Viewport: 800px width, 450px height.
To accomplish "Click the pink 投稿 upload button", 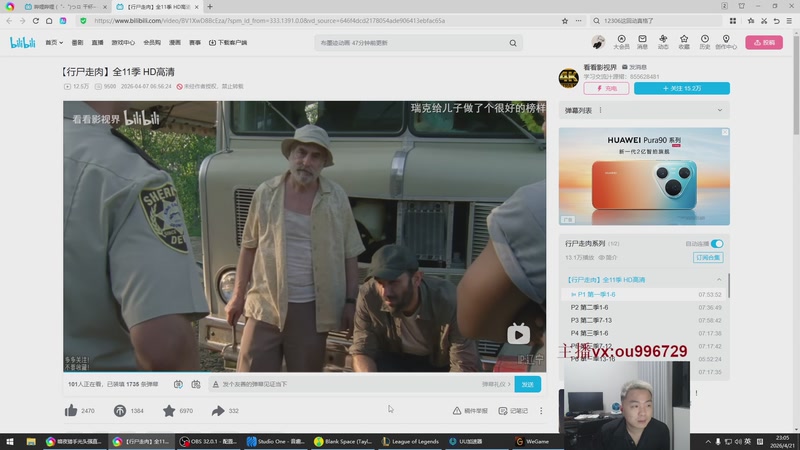I will (x=764, y=42).
